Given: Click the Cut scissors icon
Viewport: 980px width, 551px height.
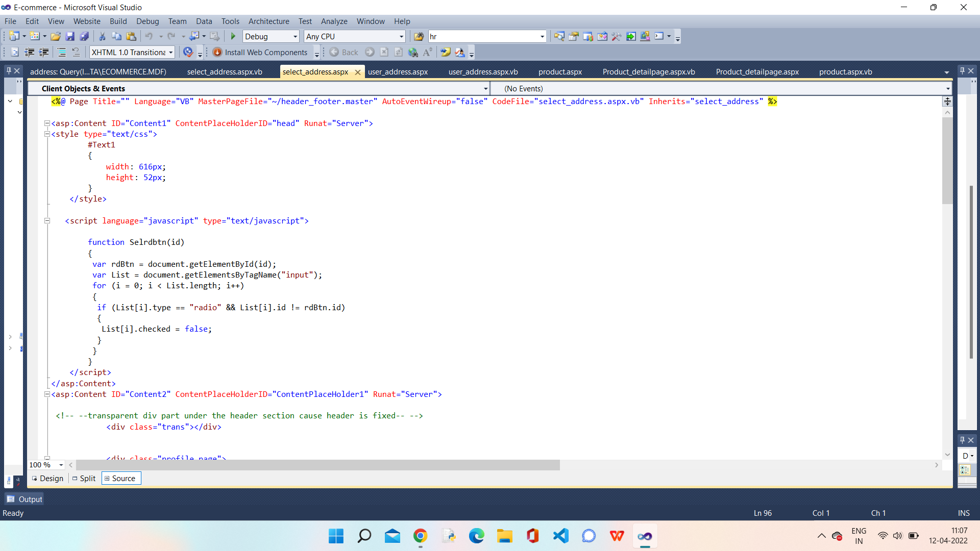Looking at the screenshot, I should coord(102,36).
